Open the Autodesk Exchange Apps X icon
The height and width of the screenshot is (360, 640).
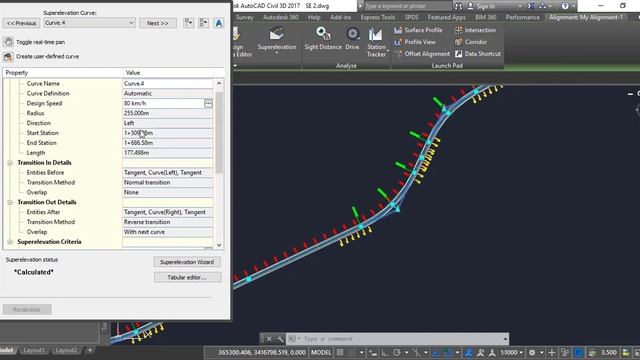point(531,6)
